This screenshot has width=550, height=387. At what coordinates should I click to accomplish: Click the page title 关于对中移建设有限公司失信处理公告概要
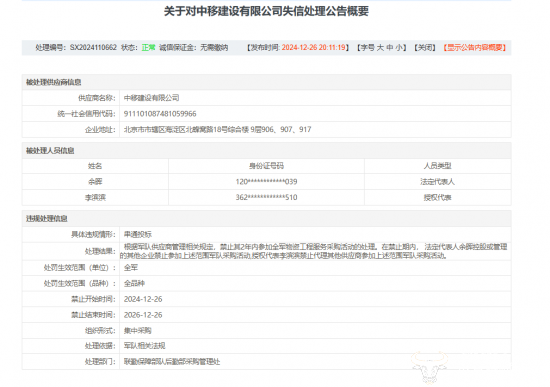click(266, 11)
